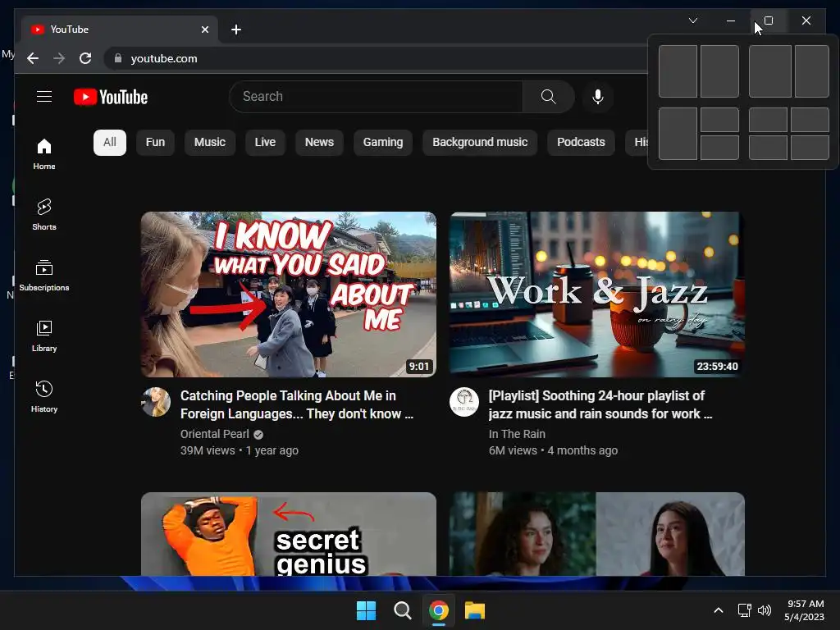This screenshot has height=630, width=840.
Task: Click the search magnifier button
Action: [x=548, y=97]
